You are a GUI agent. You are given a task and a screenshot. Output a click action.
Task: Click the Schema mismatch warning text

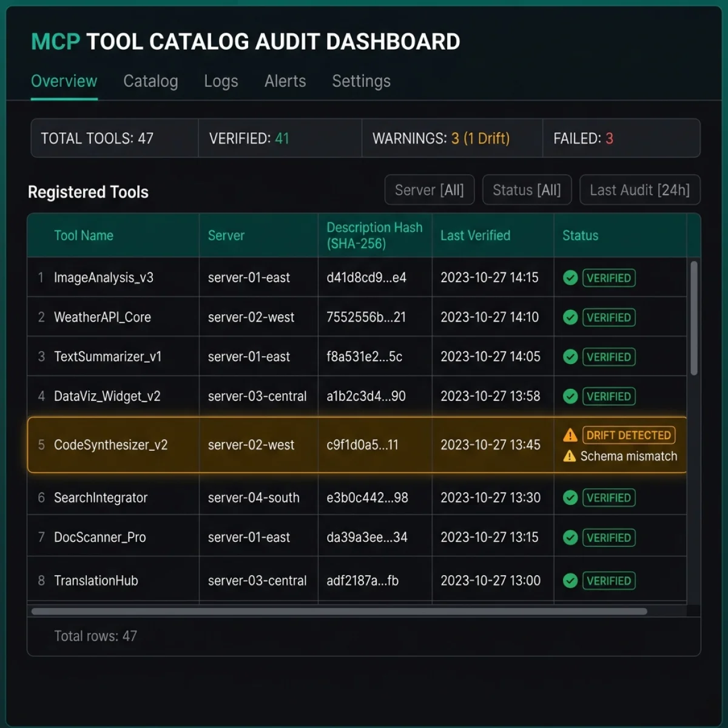(629, 456)
